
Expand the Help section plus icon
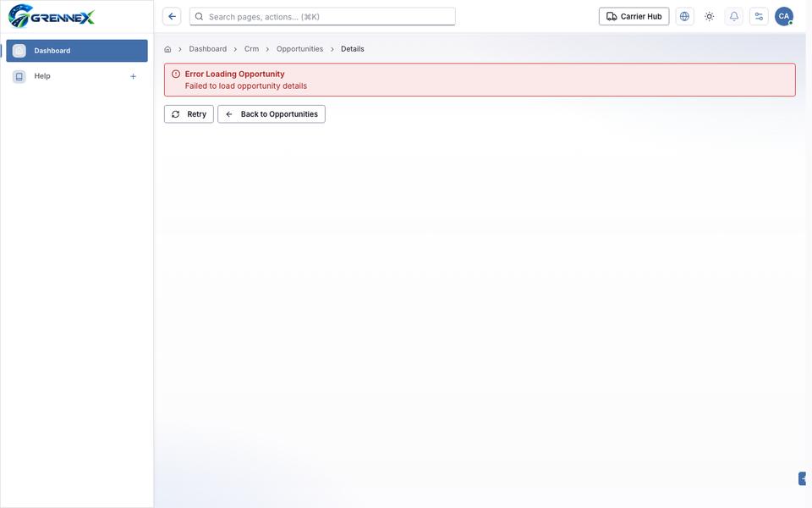tap(133, 76)
